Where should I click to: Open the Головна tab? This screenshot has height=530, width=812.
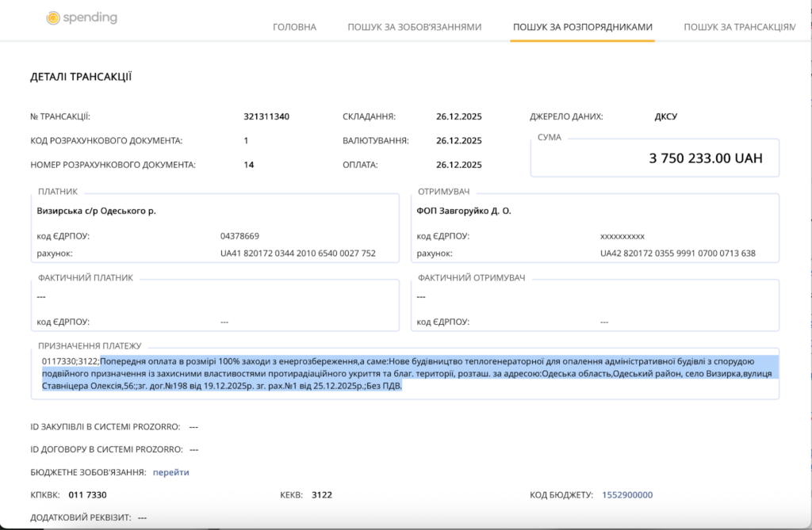294,27
